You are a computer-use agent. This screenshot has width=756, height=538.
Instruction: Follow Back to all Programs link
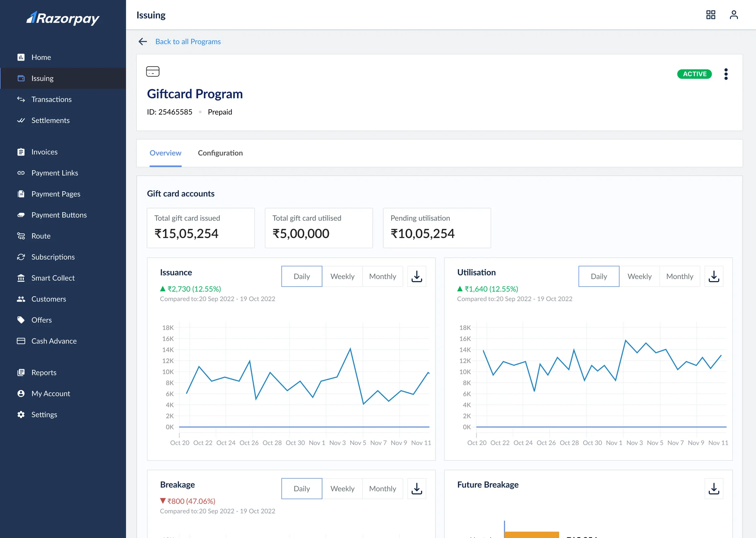pyautogui.click(x=188, y=42)
